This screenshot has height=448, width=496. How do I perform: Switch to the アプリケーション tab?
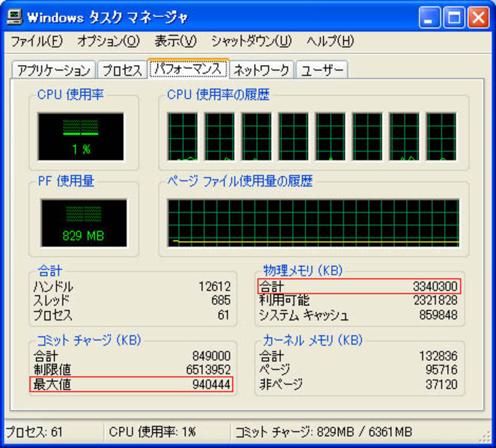(53, 70)
